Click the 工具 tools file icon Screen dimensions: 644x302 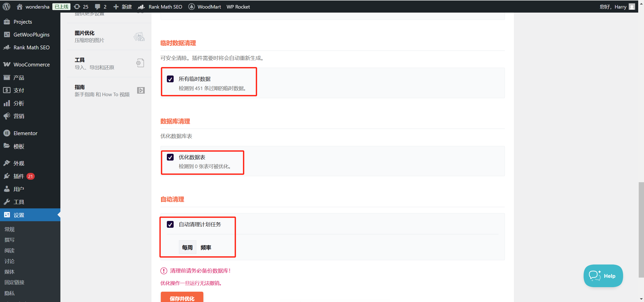pos(140,63)
